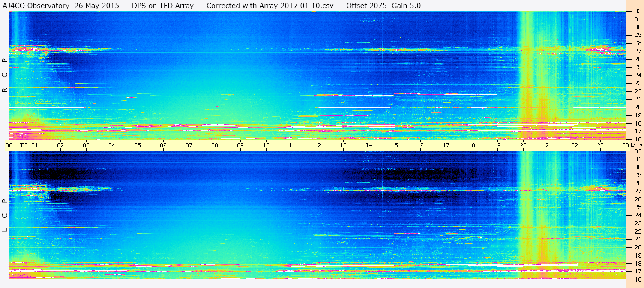Click the DPS on TFD Array label
644x288 pixels.
click(163, 6)
